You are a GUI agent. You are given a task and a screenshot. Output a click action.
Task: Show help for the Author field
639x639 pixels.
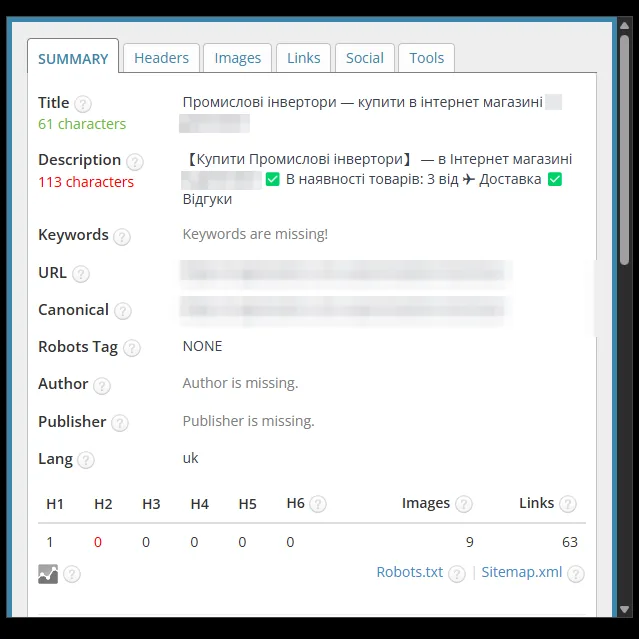(x=102, y=386)
